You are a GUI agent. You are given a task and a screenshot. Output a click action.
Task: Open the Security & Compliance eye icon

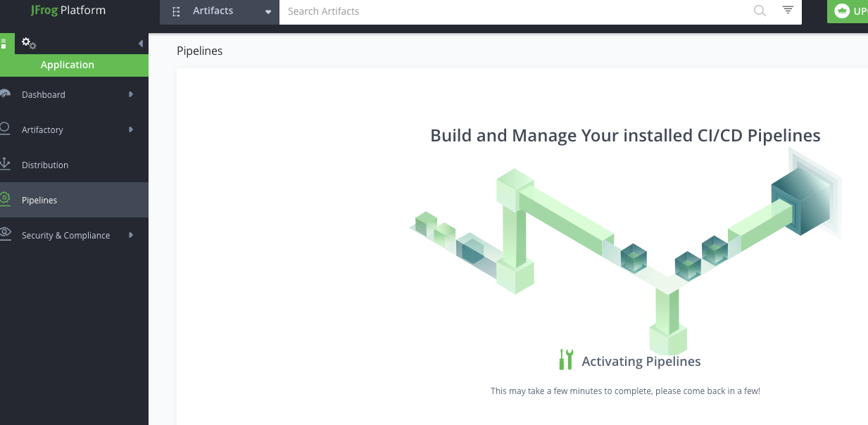pyautogui.click(x=6, y=234)
